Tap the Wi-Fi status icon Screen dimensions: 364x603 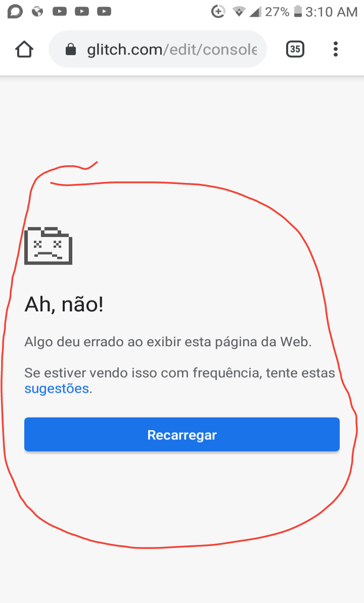(239, 12)
